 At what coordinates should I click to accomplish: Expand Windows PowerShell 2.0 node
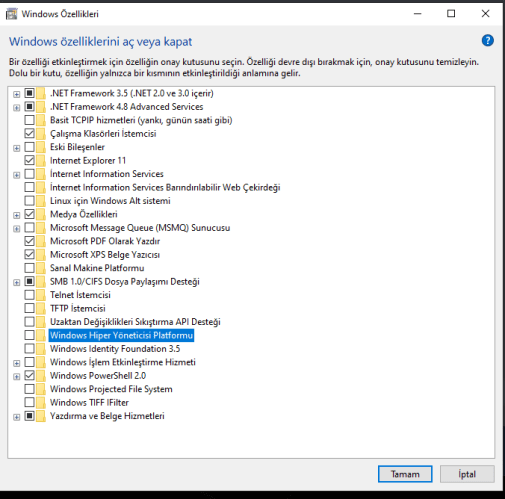[x=16, y=377]
